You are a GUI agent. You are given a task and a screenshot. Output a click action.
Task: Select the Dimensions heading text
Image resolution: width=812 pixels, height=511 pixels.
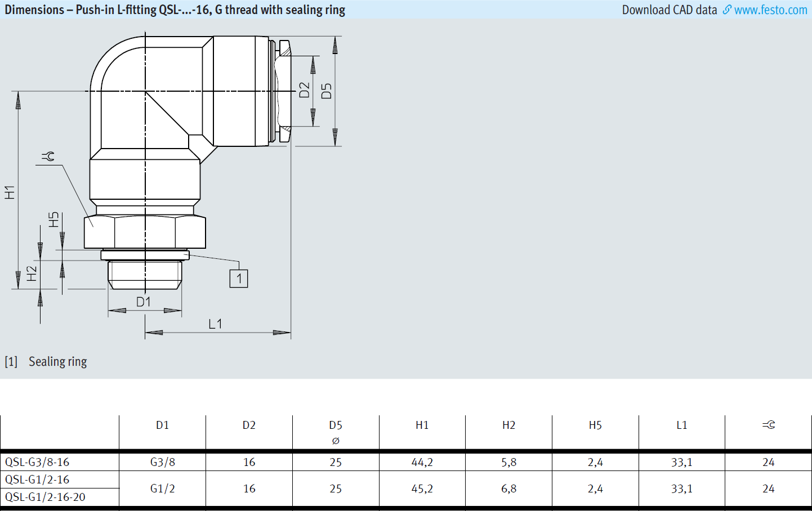[175, 10]
